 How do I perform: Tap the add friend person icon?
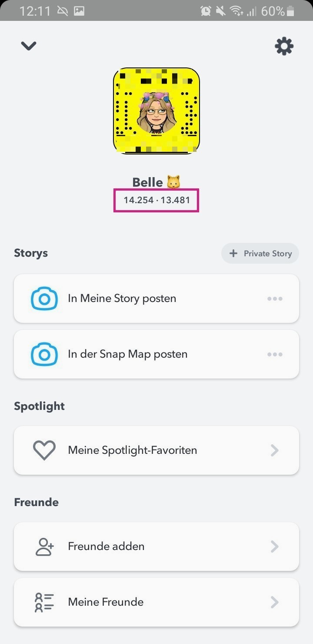tap(44, 547)
